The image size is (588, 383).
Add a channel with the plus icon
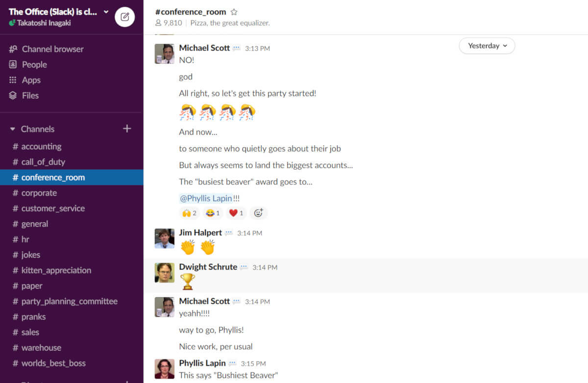tap(127, 128)
